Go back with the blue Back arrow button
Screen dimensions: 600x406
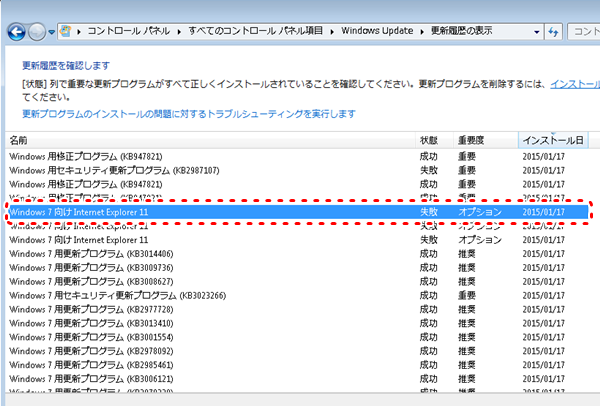pos(16,32)
